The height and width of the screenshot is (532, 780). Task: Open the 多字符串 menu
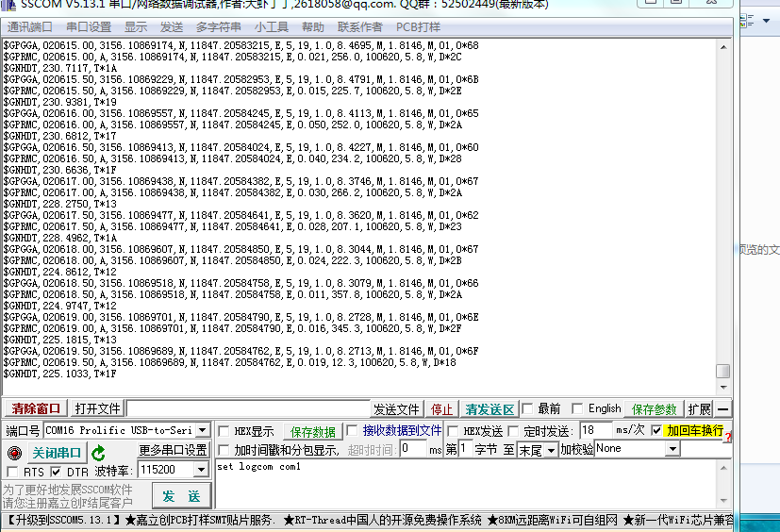coord(219,26)
